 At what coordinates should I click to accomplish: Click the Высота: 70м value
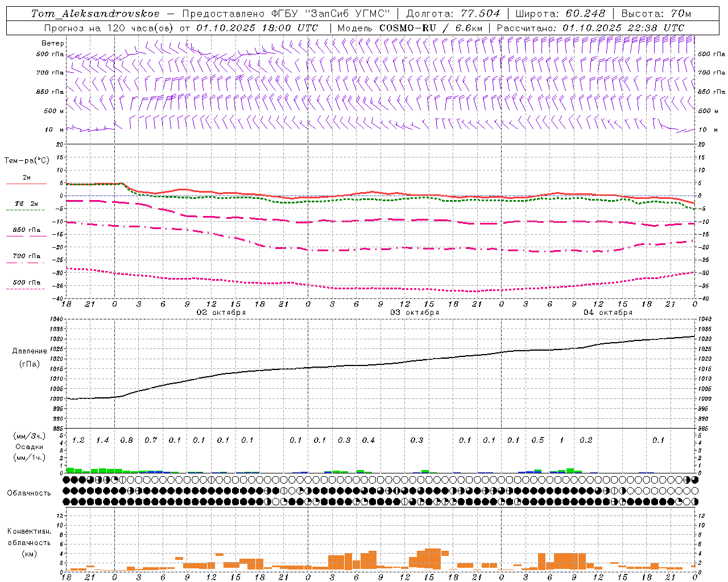coord(656,14)
